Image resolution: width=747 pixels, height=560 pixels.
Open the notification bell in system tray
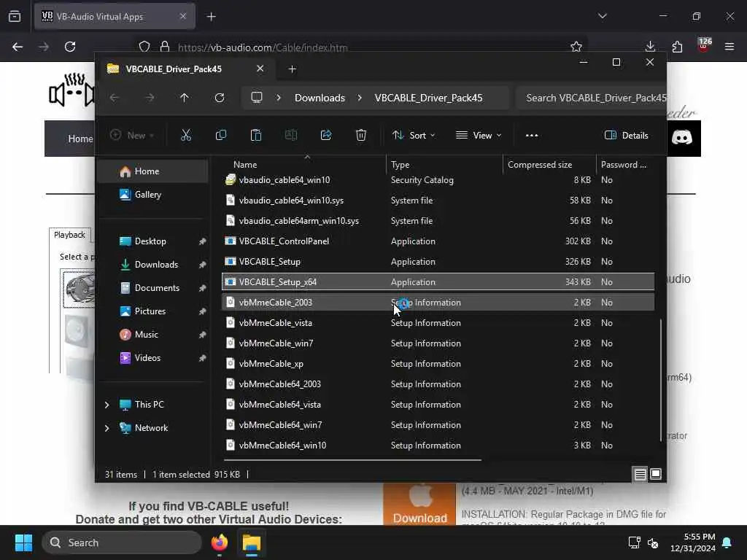click(727, 542)
